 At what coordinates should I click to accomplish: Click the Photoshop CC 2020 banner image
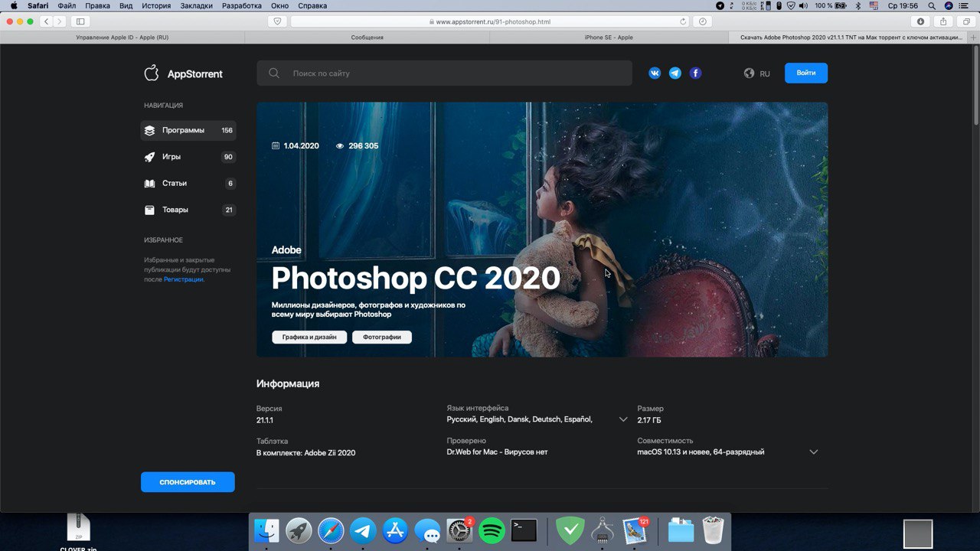tap(542, 230)
